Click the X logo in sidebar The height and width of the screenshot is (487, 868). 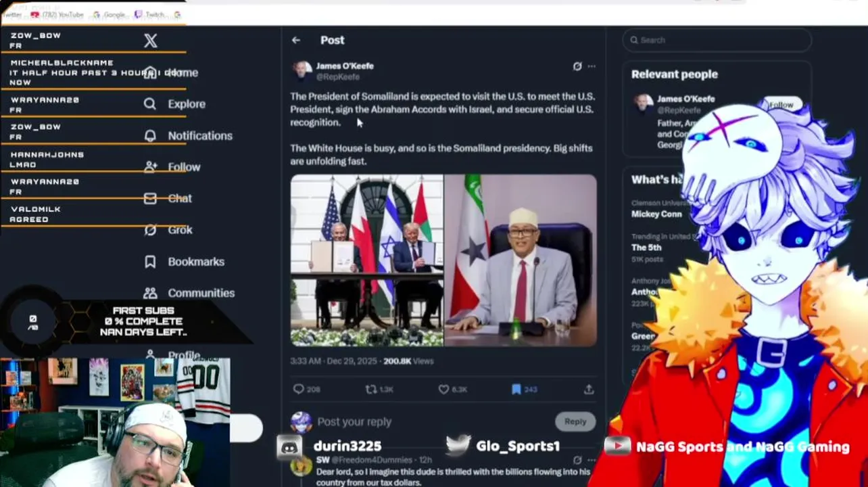click(150, 41)
